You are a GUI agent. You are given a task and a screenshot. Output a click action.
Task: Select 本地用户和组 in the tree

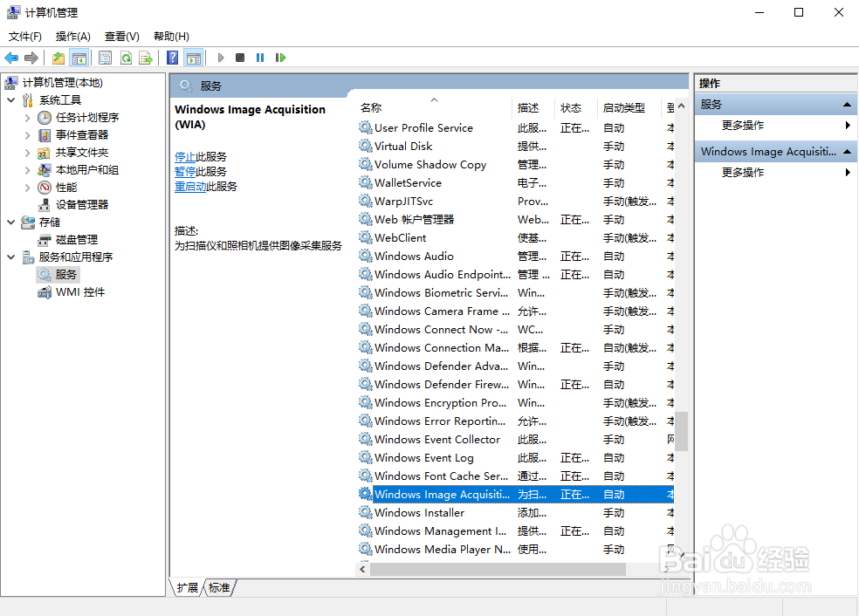tap(86, 170)
